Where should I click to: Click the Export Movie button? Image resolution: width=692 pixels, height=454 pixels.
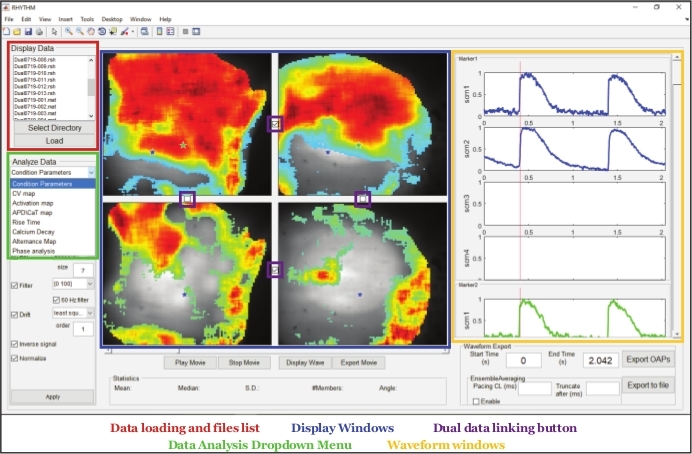pos(359,363)
